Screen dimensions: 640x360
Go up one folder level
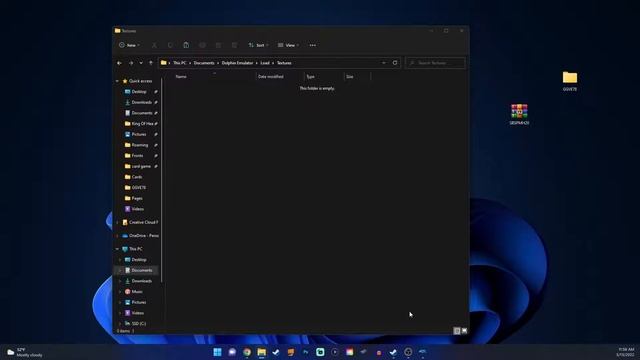click(x=151, y=63)
